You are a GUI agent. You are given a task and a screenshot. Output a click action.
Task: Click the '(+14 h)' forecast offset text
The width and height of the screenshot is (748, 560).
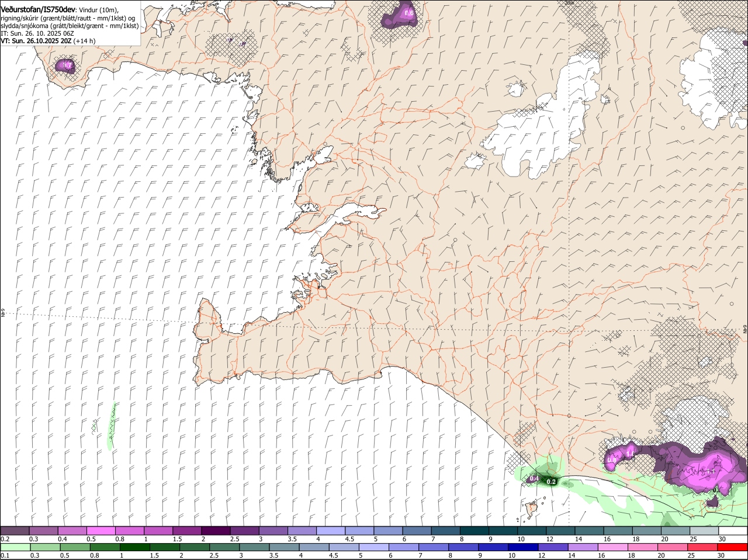(85, 41)
